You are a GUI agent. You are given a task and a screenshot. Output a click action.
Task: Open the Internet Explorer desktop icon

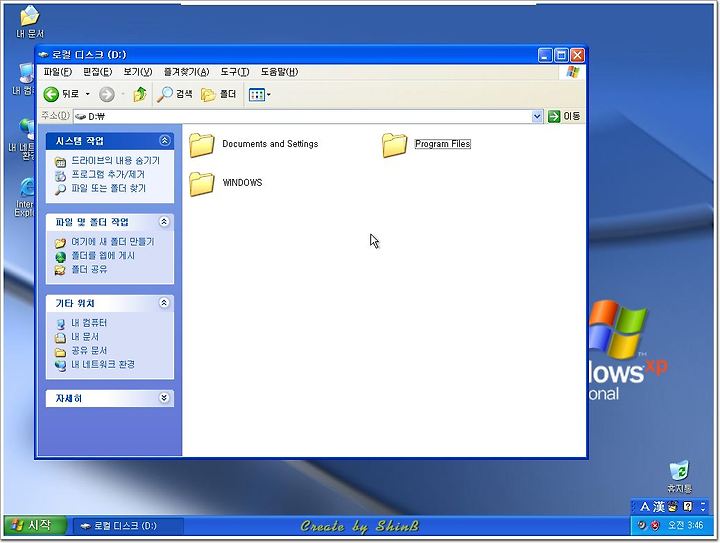tap(25, 196)
